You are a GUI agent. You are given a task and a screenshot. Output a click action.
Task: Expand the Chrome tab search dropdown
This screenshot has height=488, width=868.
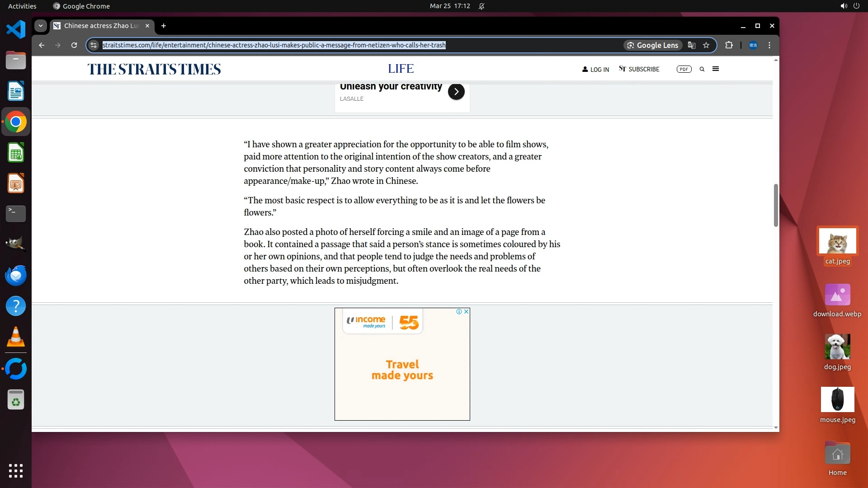[x=41, y=26]
